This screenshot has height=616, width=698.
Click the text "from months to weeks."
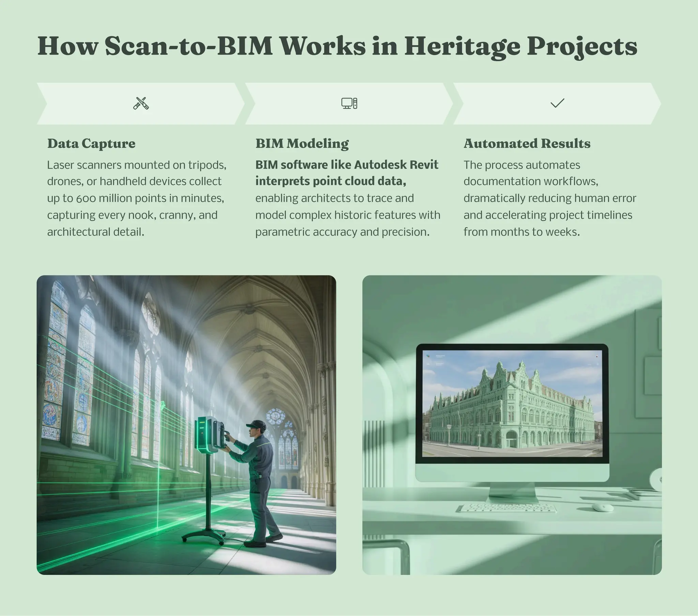click(x=521, y=232)
